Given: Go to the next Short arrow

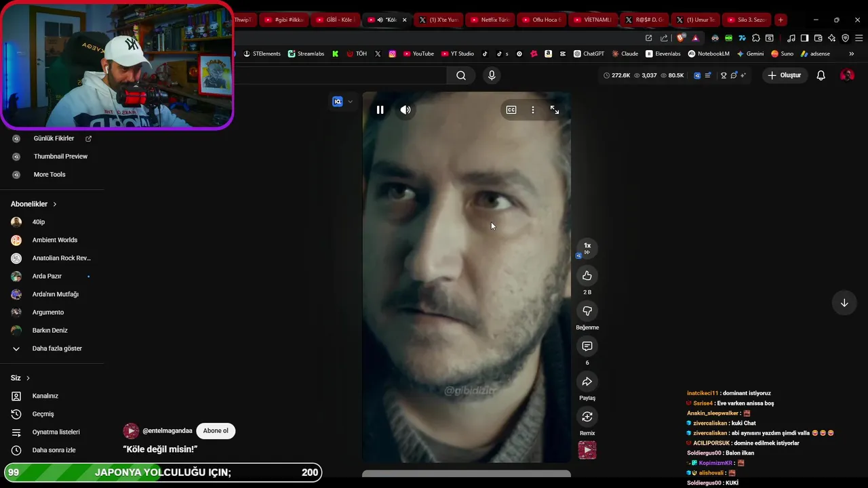Looking at the screenshot, I should pyautogui.click(x=844, y=303).
